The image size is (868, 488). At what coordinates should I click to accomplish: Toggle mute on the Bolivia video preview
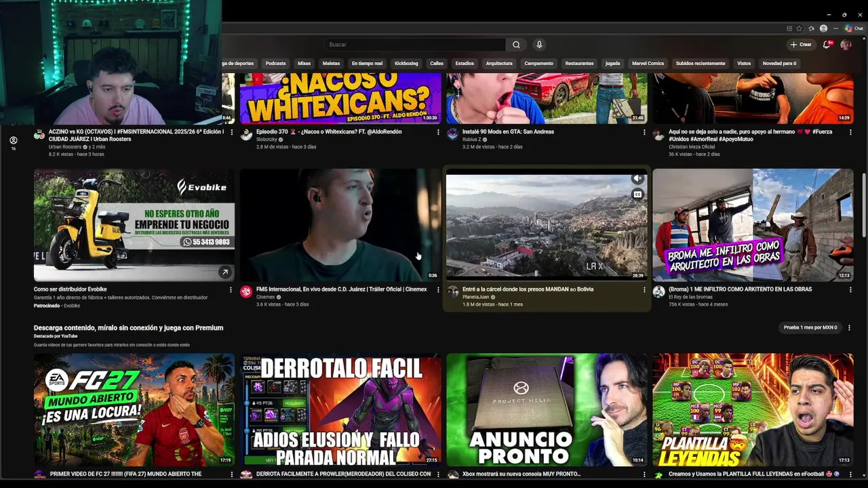coord(637,179)
